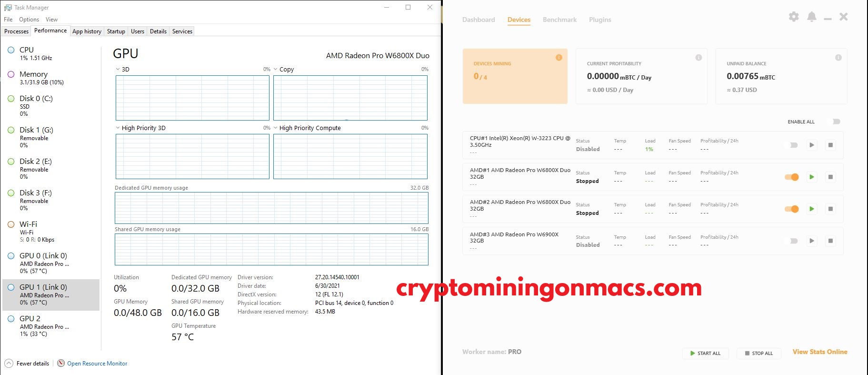
Task: Open the High Priority 3D graph dropdown
Action: 118,128
